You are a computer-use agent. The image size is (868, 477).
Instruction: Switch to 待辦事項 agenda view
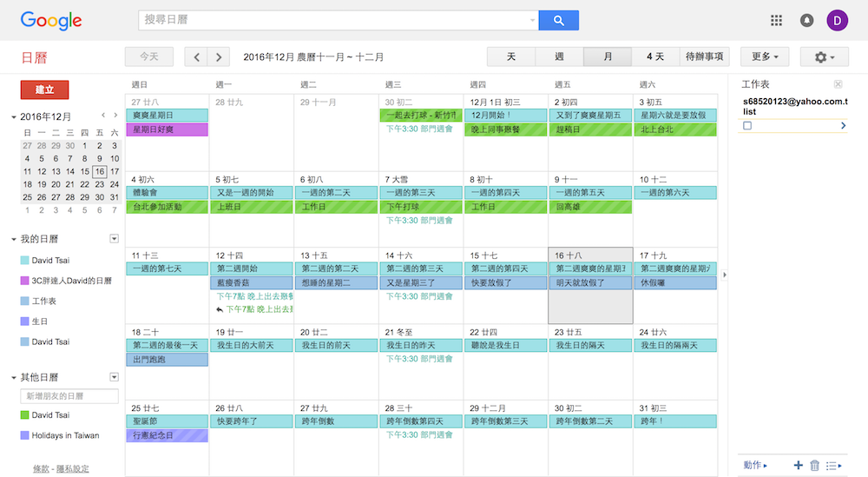704,56
